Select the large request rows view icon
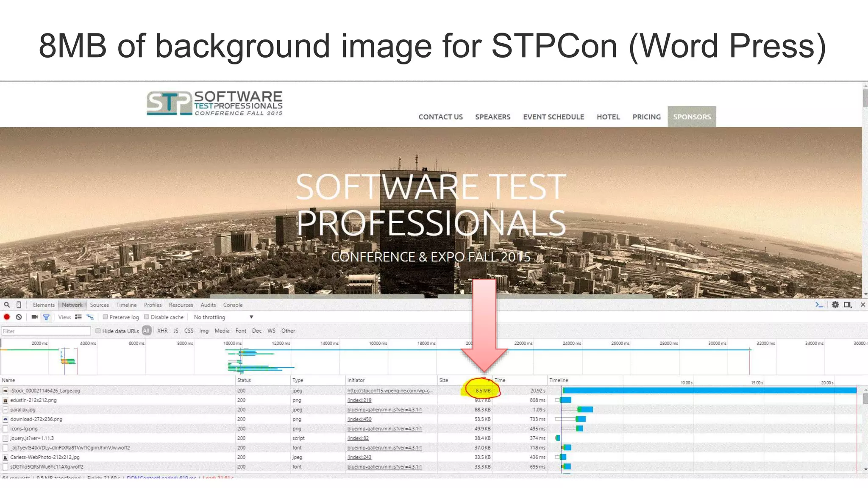868x488 pixels. point(78,317)
